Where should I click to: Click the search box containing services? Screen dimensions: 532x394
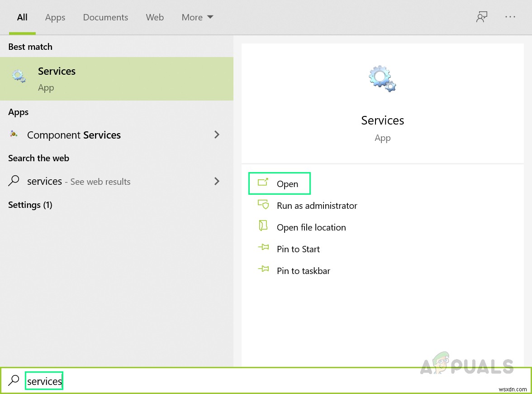click(266, 381)
